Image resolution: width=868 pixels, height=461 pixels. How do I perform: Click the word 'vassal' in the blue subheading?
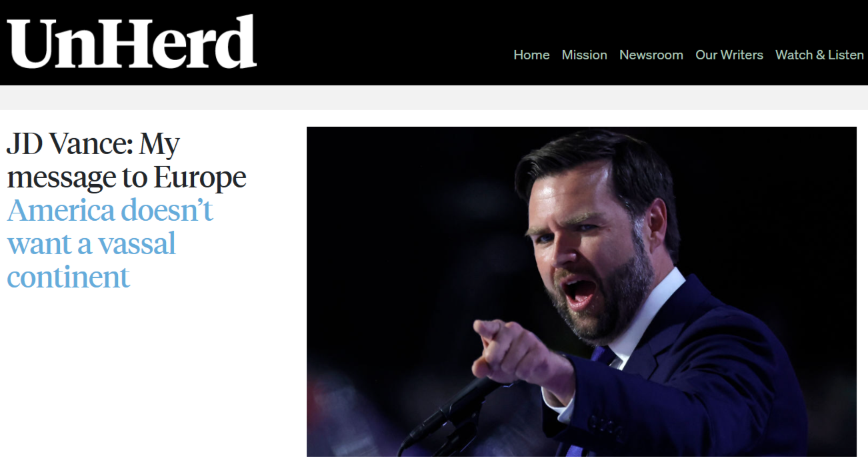coord(137,244)
